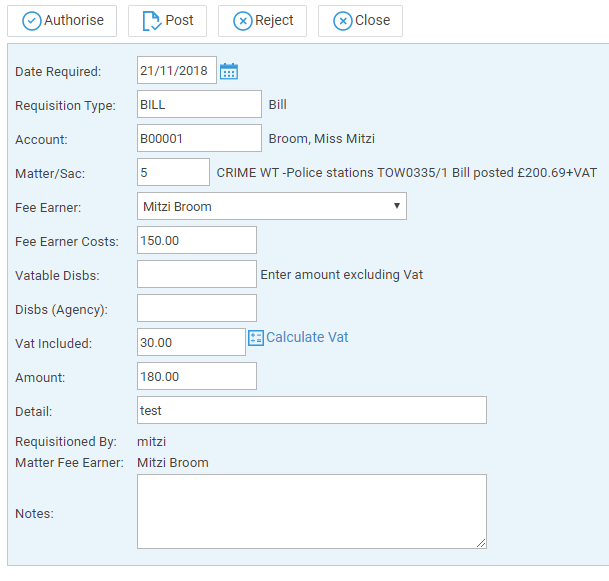Click the Calculate Vat link
The image size is (609, 581).
307,337
